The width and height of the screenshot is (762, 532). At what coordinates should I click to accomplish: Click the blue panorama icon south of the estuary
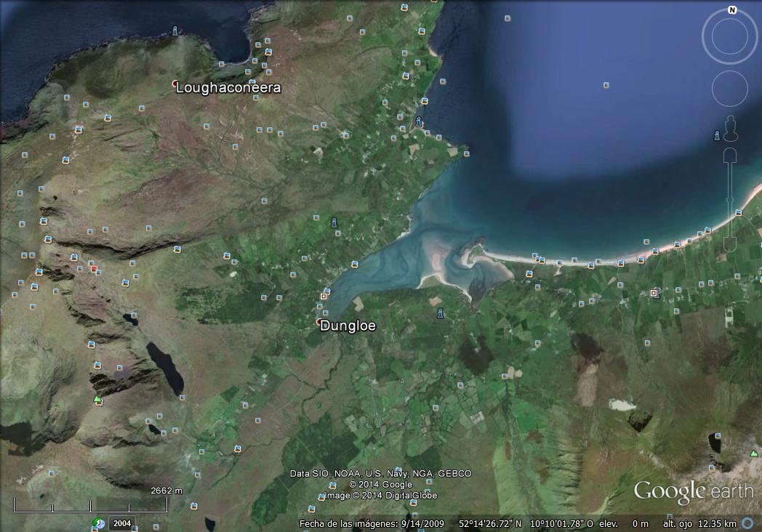[440, 313]
